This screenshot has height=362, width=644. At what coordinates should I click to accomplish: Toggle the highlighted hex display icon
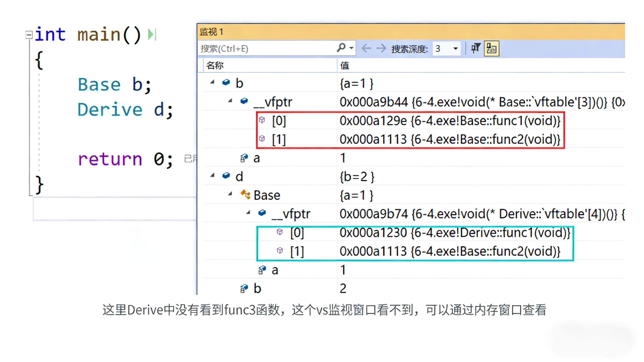[x=491, y=48]
